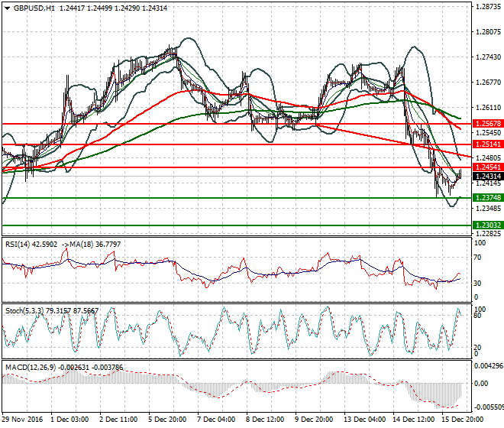Click the 1.23485 price scale value

click(488, 209)
